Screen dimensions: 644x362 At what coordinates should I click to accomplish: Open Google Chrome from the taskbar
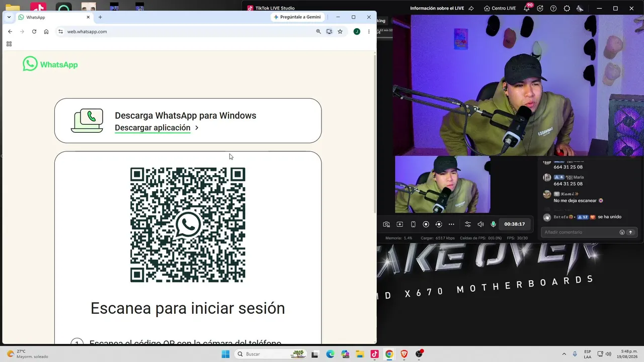point(389,354)
